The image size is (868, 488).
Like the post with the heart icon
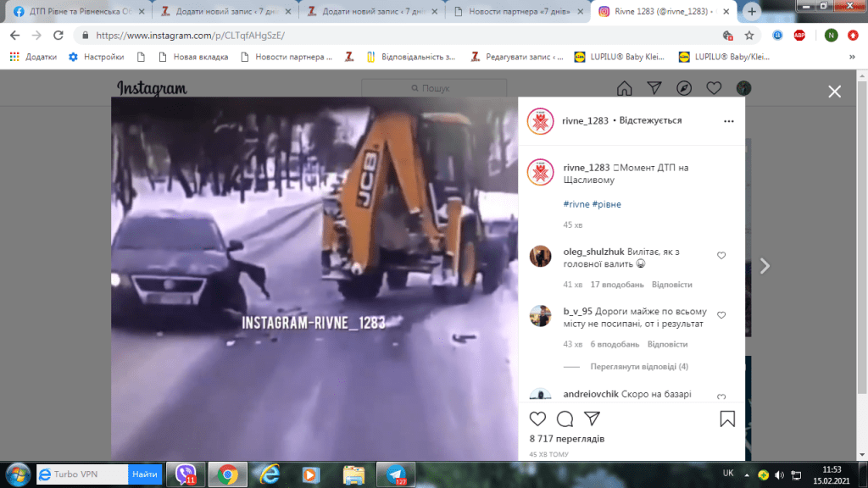pos(537,419)
